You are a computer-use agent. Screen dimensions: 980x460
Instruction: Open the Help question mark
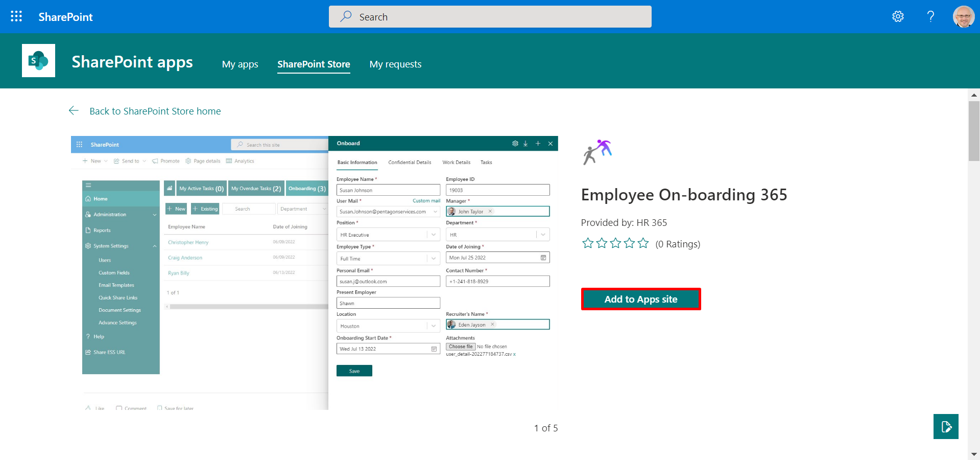(930, 16)
